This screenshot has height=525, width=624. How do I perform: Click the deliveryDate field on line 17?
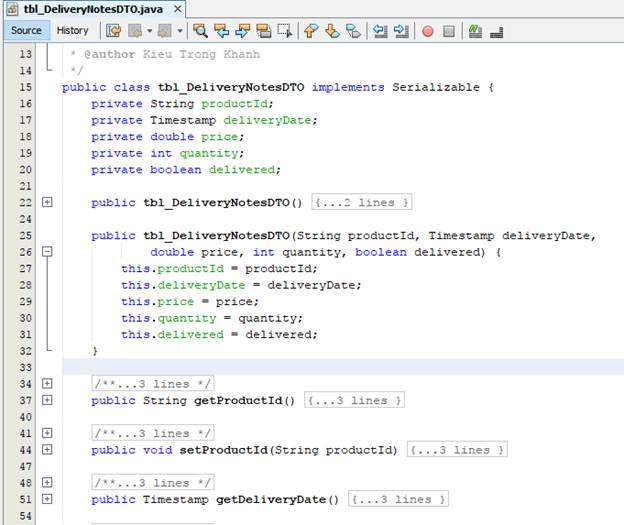pos(267,120)
